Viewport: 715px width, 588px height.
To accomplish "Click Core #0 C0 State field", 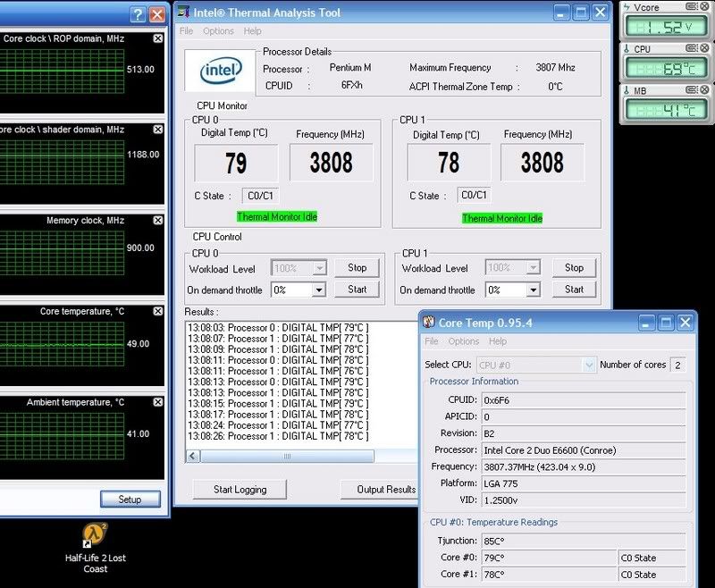I will 652,558.
